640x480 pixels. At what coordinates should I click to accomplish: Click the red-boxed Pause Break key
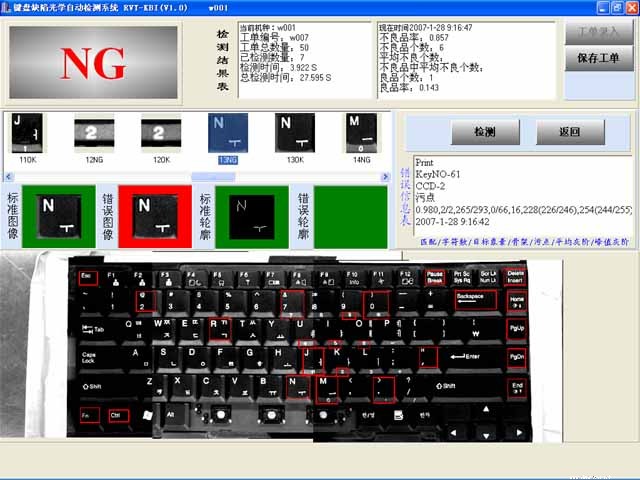pos(435,277)
